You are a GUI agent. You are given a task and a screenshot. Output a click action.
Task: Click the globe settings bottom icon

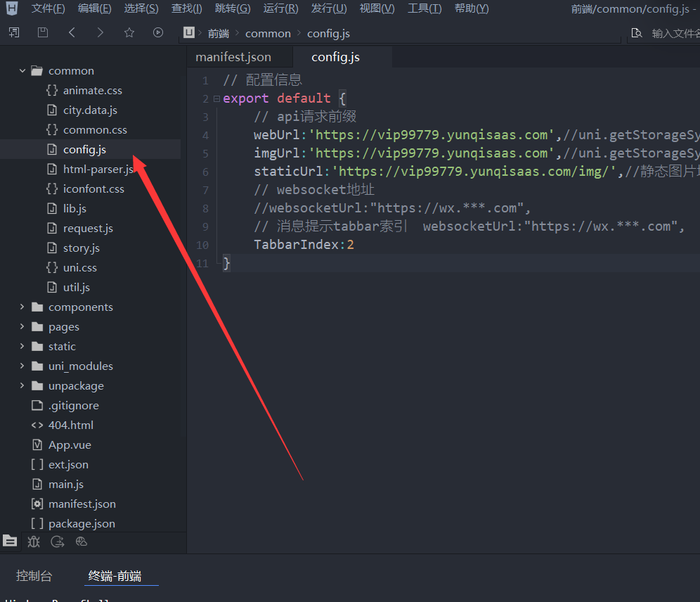coord(82,542)
